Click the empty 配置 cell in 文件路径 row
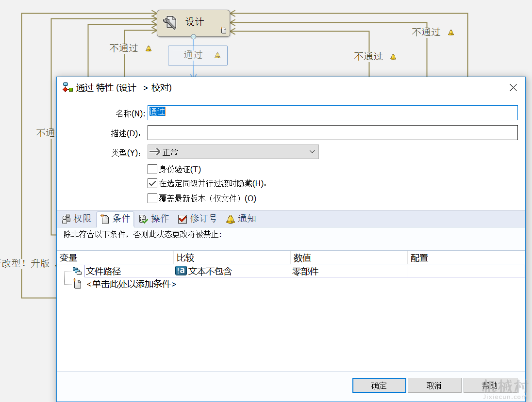 466,271
